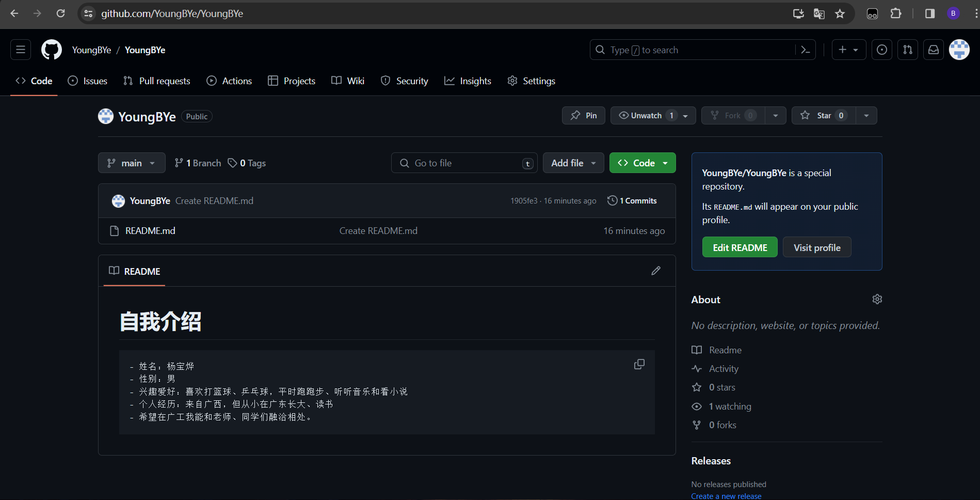Open Pull requests shortcut icon in header

click(x=908, y=50)
